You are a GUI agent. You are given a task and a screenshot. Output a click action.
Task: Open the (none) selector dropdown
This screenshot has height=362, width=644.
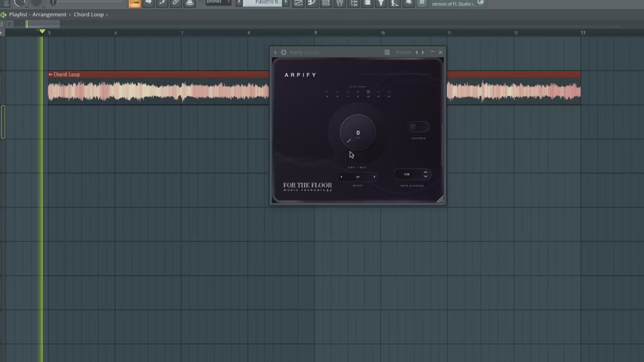point(219,2)
